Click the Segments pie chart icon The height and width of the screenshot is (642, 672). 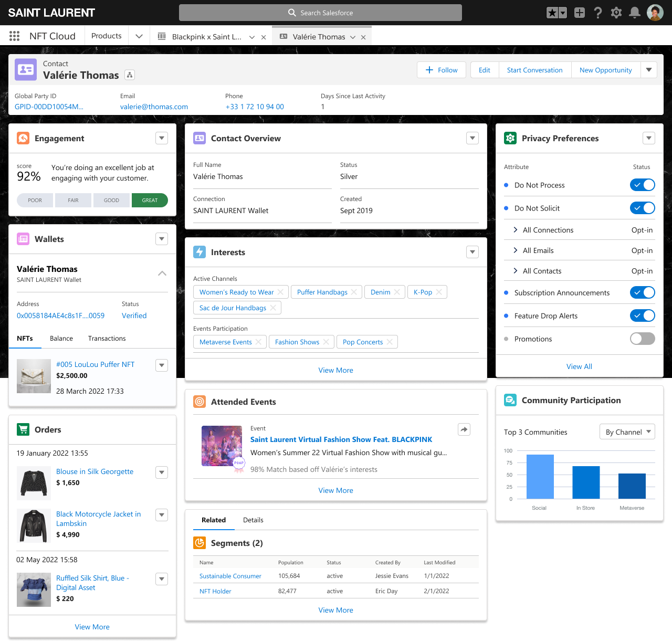(x=199, y=543)
